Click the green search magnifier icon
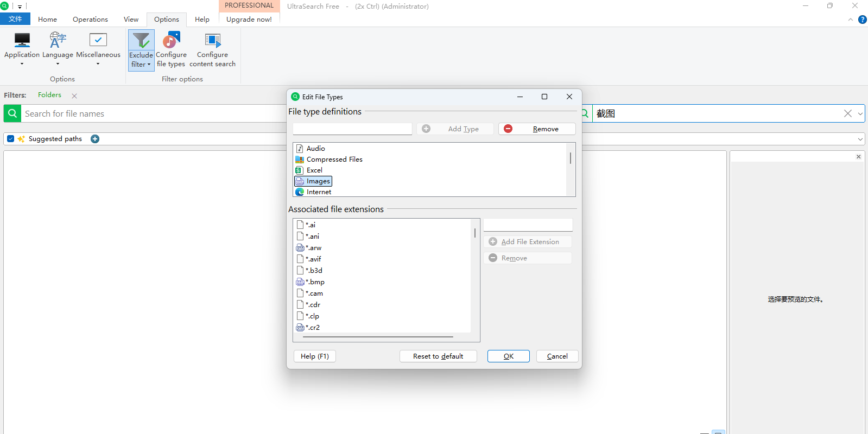 [12, 113]
